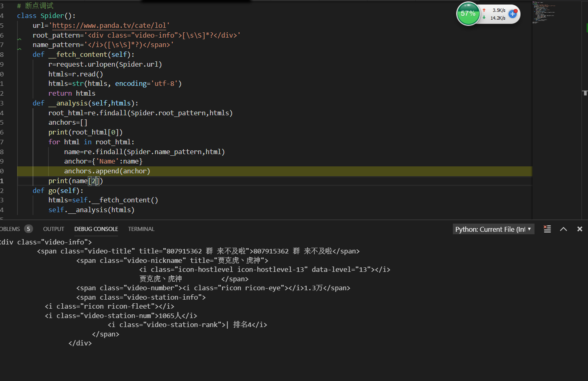Maximize the panel with the up chevron
Screen dimensions: 588x381
tap(563, 229)
